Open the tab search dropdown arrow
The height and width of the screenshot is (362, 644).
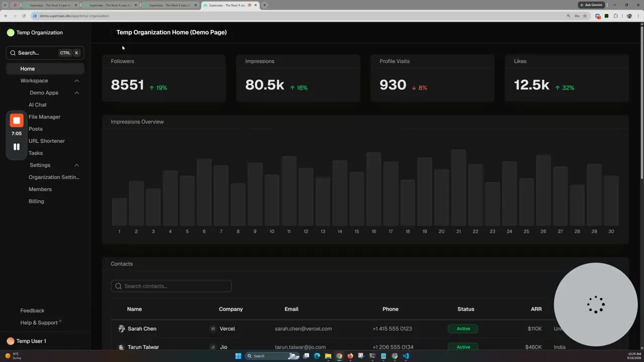[6, 5]
